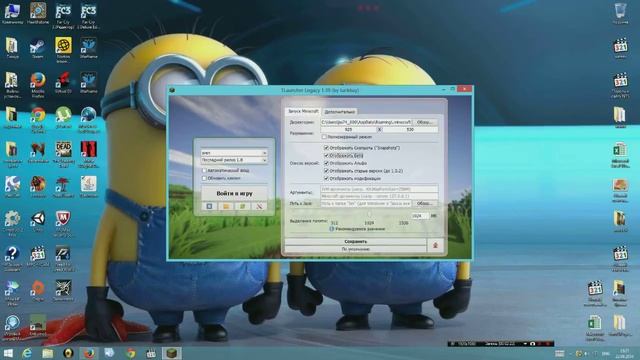Click the memory value field showing 1024
This screenshot has width=640, height=360.
420,216
